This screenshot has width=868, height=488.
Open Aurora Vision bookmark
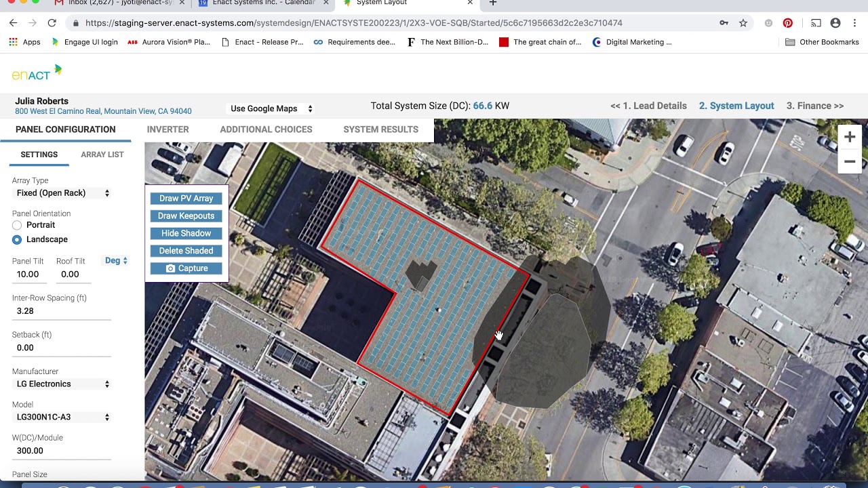coord(169,42)
